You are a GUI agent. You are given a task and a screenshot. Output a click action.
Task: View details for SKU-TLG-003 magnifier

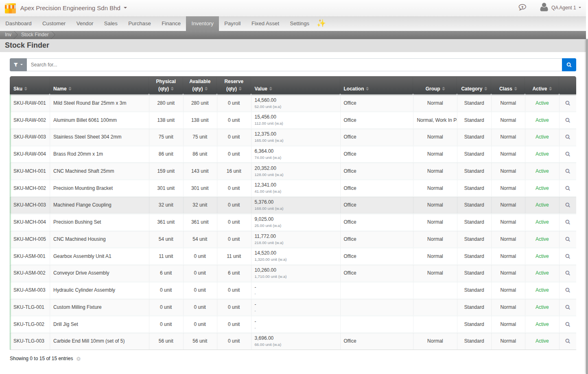pyautogui.click(x=568, y=341)
